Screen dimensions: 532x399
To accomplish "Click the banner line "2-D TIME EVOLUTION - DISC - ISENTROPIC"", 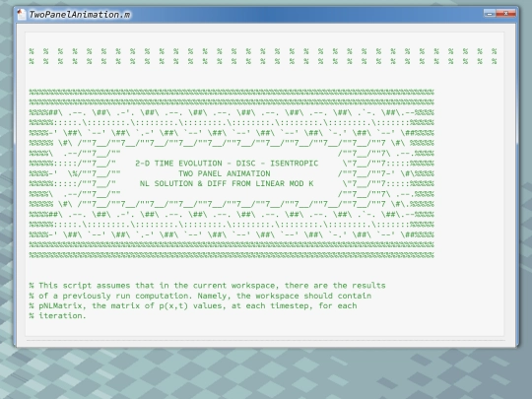I will pyautogui.click(x=227, y=164).
